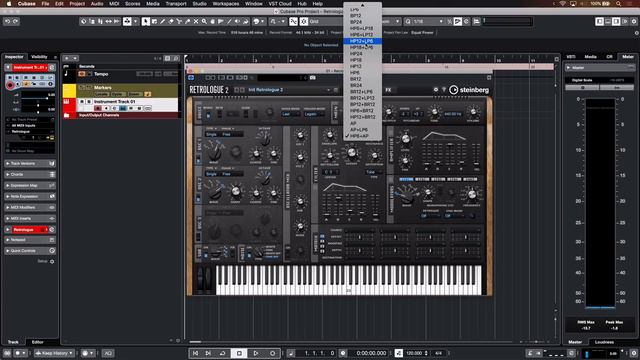Viewport: 640px width, 360px height.
Task: Expand the Note Expression section
Action: [30, 196]
